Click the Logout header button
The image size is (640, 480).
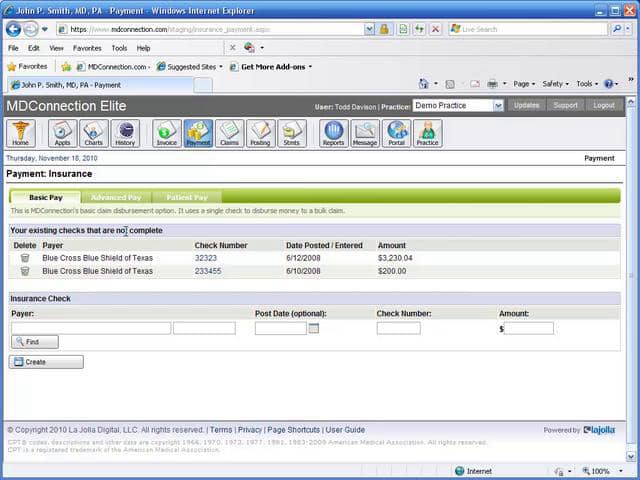[x=604, y=105]
